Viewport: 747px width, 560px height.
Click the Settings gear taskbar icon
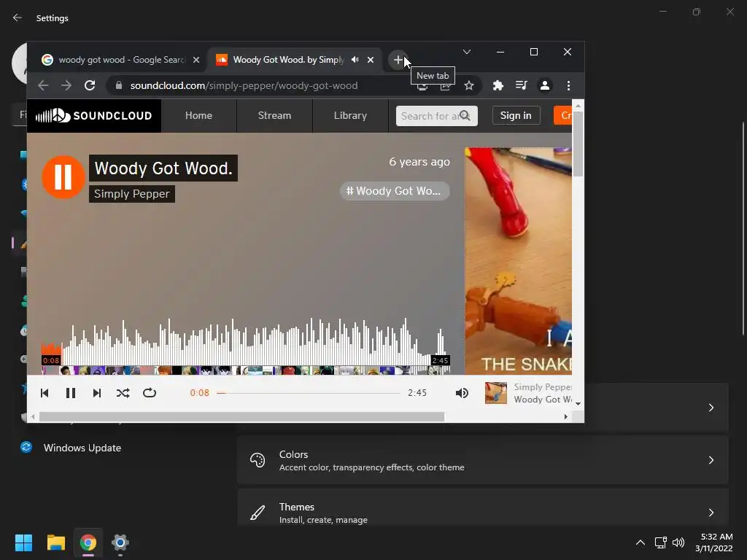120,542
